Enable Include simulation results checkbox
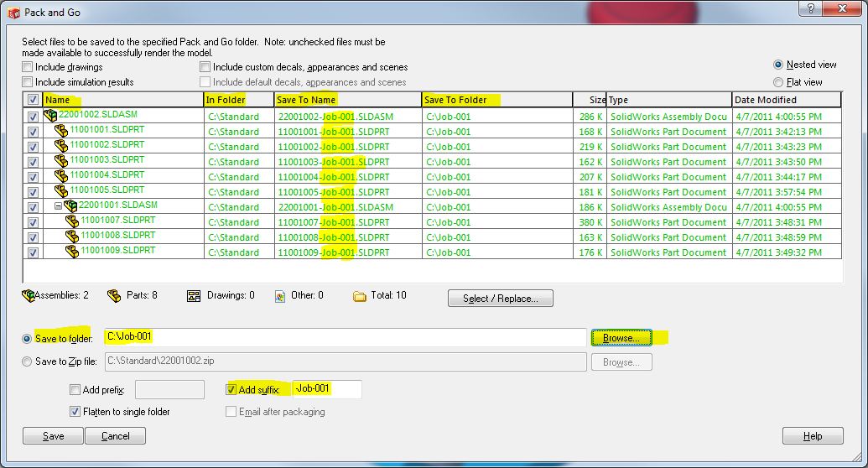This screenshot has height=468, width=868. pyautogui.click(x=27, y=82)
